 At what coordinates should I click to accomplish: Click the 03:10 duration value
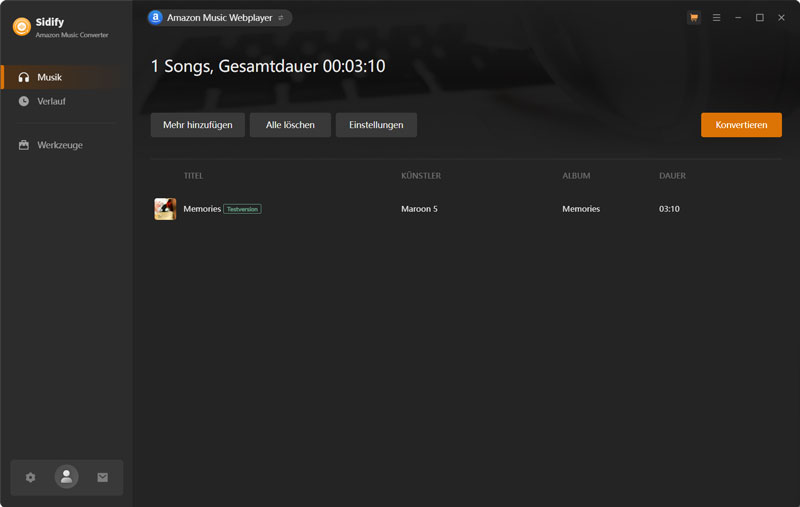tap(669, 209)
